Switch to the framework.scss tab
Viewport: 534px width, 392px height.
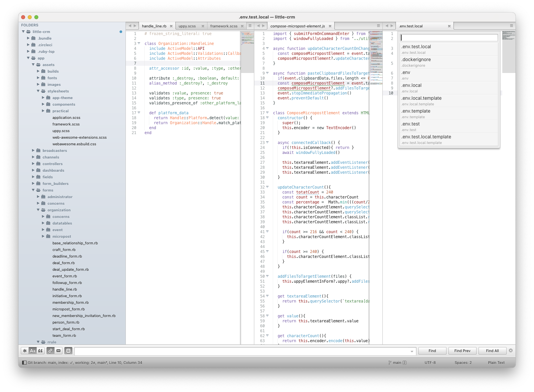click(x=224, y=26)
